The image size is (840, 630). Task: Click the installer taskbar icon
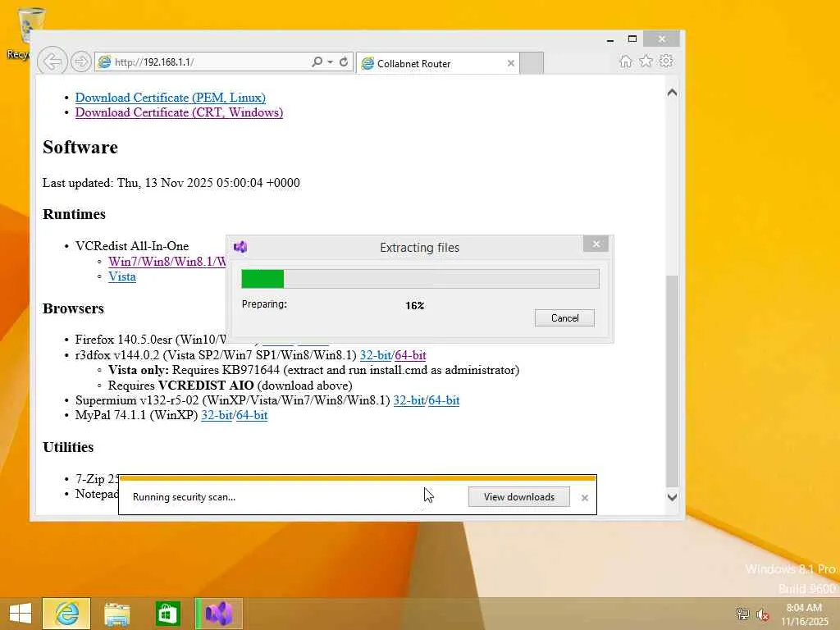[x=219, y=614]
